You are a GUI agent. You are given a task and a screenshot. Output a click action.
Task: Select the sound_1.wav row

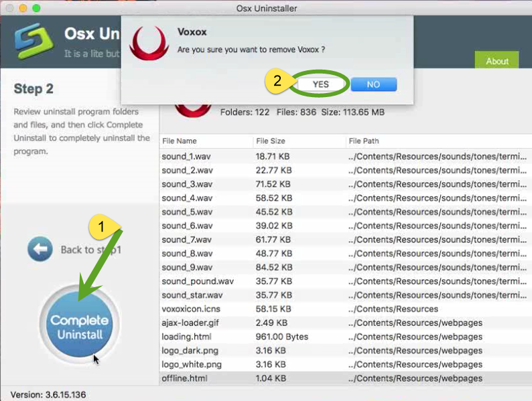pyautogui.click(x=345, y=156)
